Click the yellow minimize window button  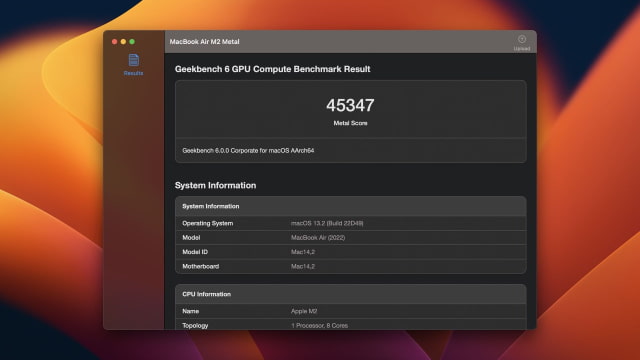pyautogui.click(x=123, y=42)
